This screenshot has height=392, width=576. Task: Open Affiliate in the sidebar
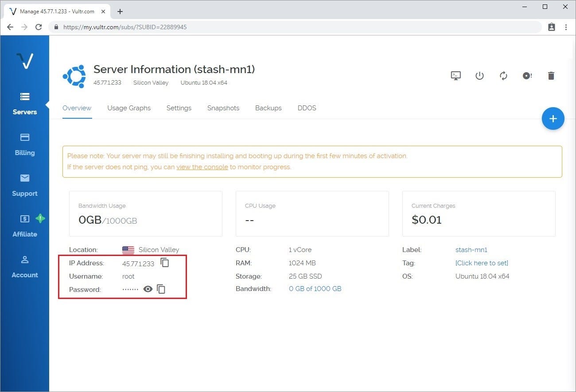tap(25, 226)
